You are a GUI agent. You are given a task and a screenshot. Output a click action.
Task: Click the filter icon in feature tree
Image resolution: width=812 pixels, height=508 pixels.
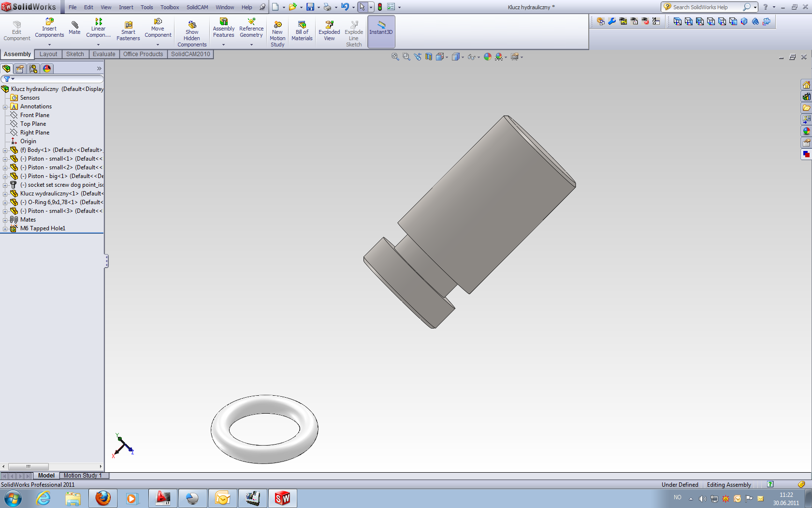click(7, 79)
